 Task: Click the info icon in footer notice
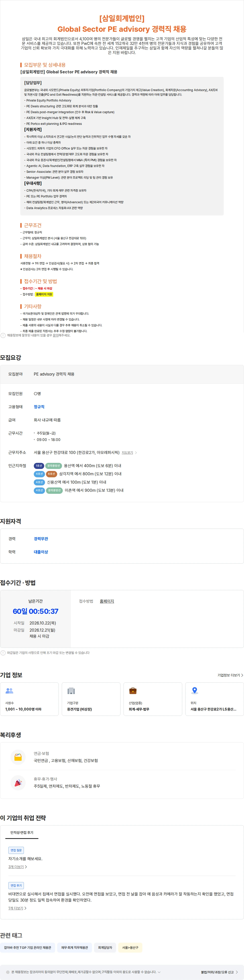point(8,972)
